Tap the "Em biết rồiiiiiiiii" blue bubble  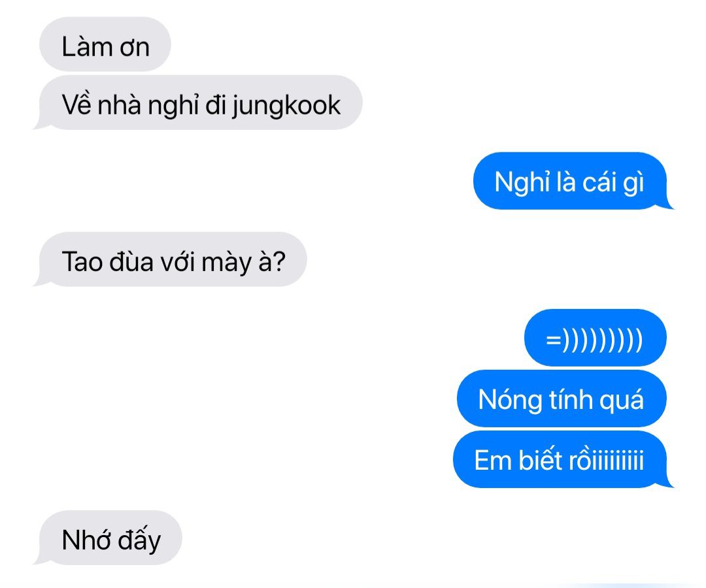coord(563,459)
